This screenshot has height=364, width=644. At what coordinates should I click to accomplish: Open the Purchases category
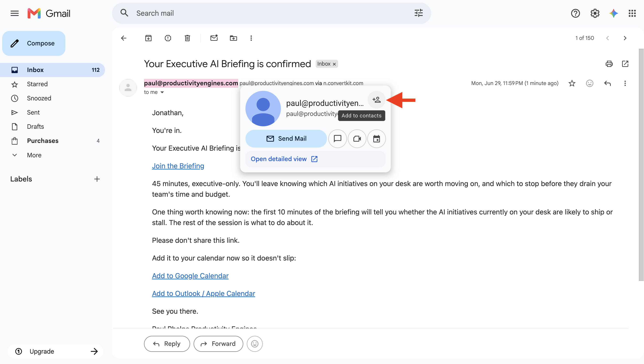(52, 141)
